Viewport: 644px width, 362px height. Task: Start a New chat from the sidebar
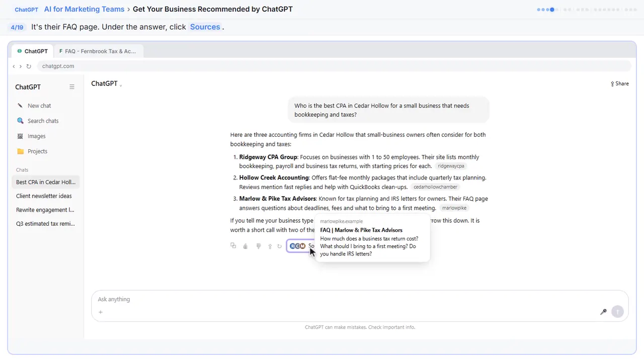point(46,106)
